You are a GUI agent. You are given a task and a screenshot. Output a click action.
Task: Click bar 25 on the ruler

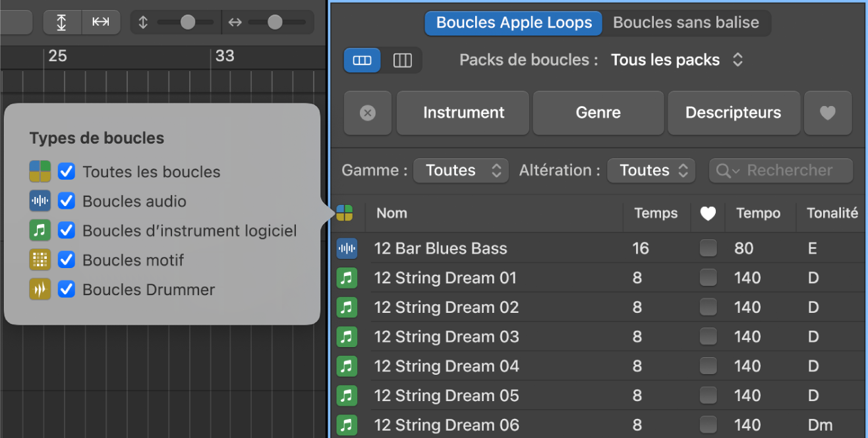point(57,56)
